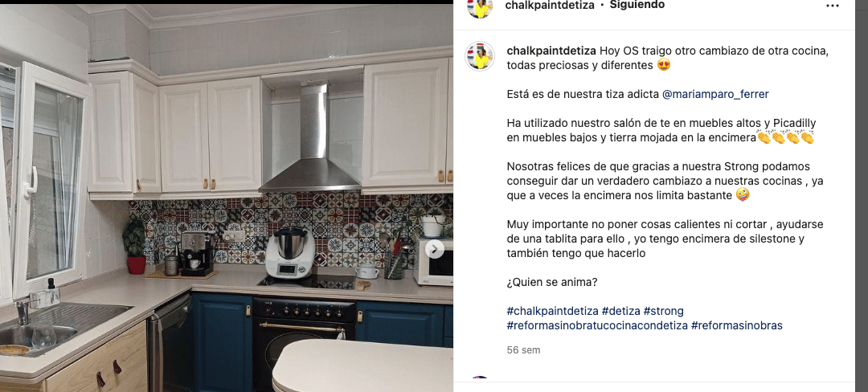Open the #reformasinobras hashtag
Image resolution: width=868 pixels, height=392 pixels.
[737, 325]
